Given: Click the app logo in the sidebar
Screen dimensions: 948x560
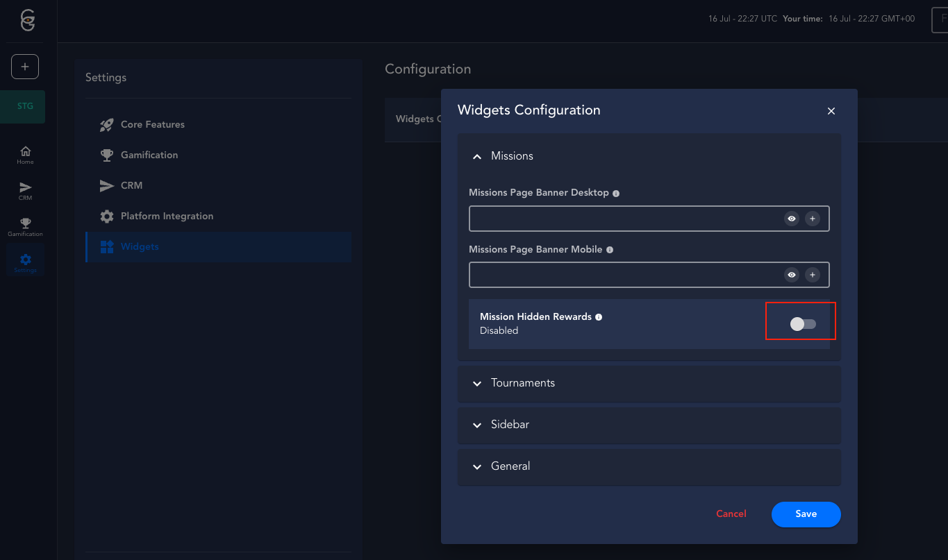Looking at the screenshot, I should [27, 21].
